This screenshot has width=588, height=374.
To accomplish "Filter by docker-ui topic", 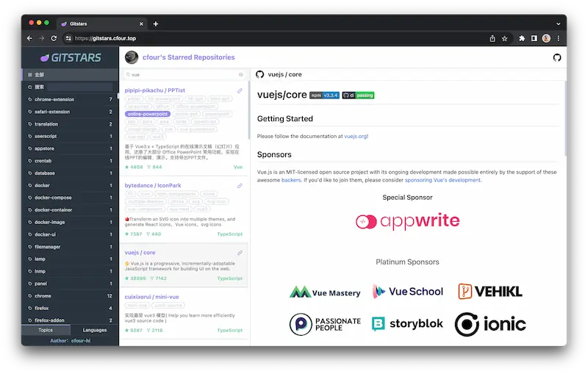I will coord(70,234).
